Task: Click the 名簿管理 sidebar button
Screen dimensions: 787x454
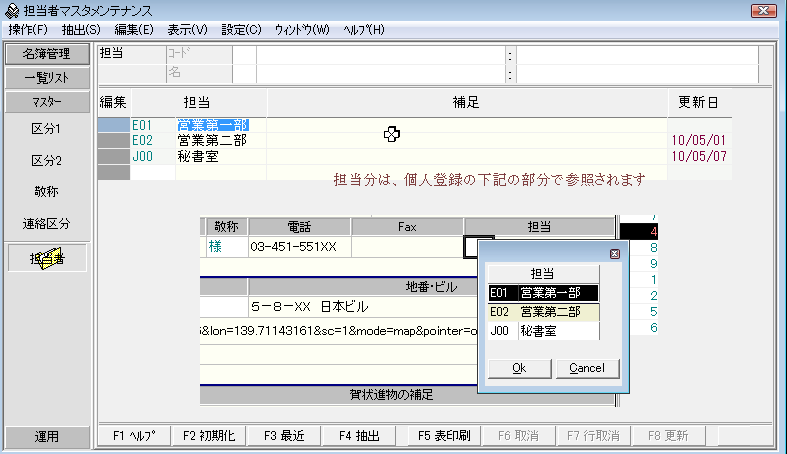Action: (47, 54)
